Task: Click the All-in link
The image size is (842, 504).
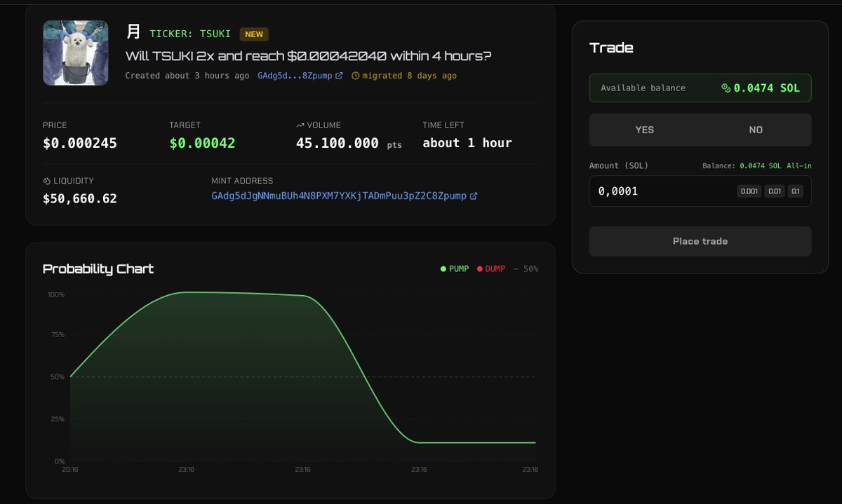Action: point(800,165)
